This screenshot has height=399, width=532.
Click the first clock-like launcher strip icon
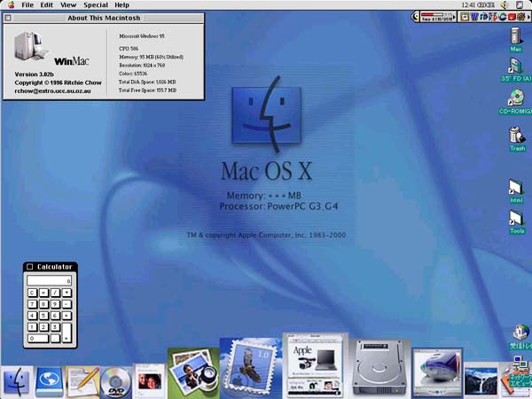[x=464, y=17]
